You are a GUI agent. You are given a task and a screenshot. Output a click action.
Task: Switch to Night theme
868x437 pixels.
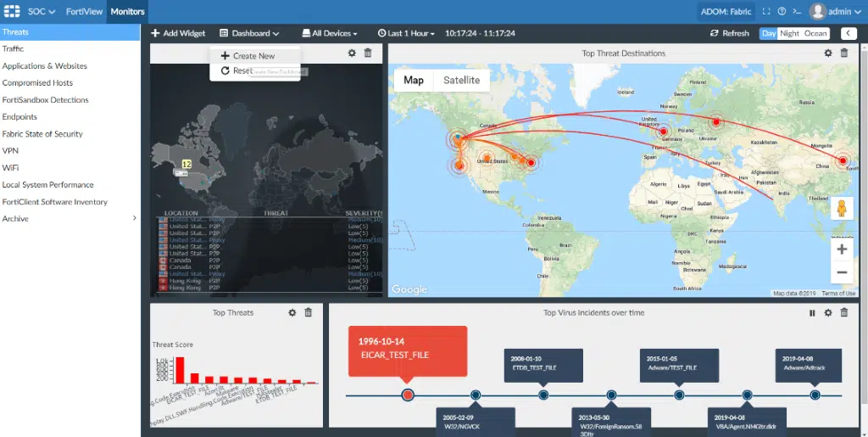click(789, 33)
